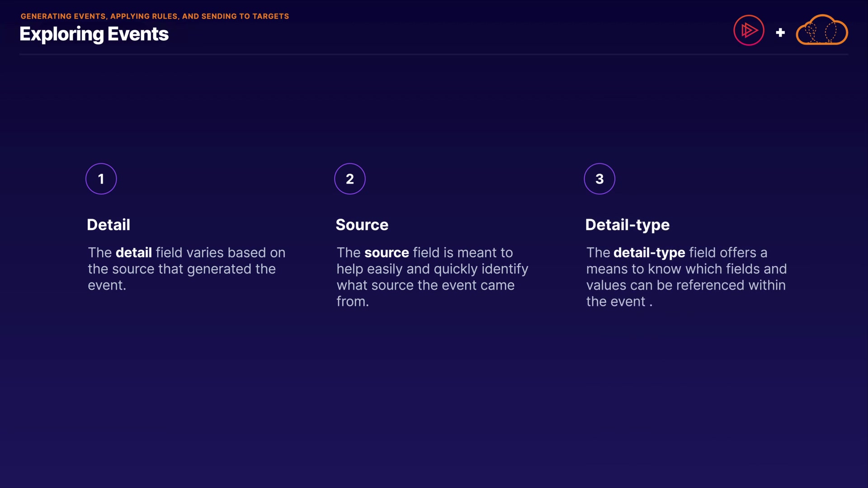This screenshot has width=868, height=488.
Task: Click the words 'values can be referenced'
Action: click(665, 286)
